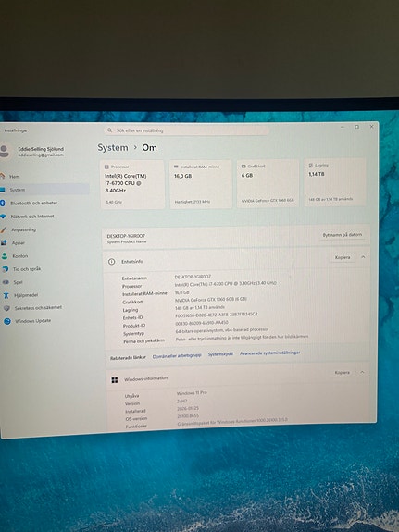Open Windows Update from the sidebar
Image resolution: width=399 pixels, height=532 pixels.
point(28,321)
